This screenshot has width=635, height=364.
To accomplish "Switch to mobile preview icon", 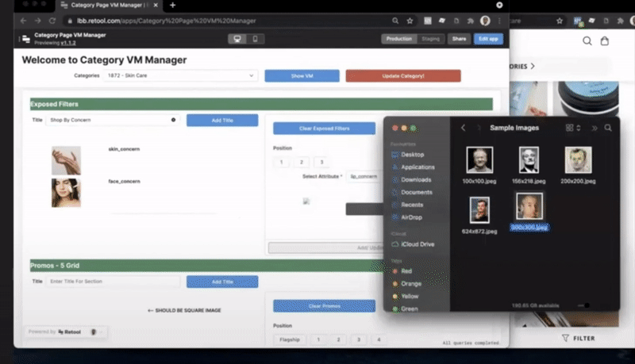I will point(255,38).
